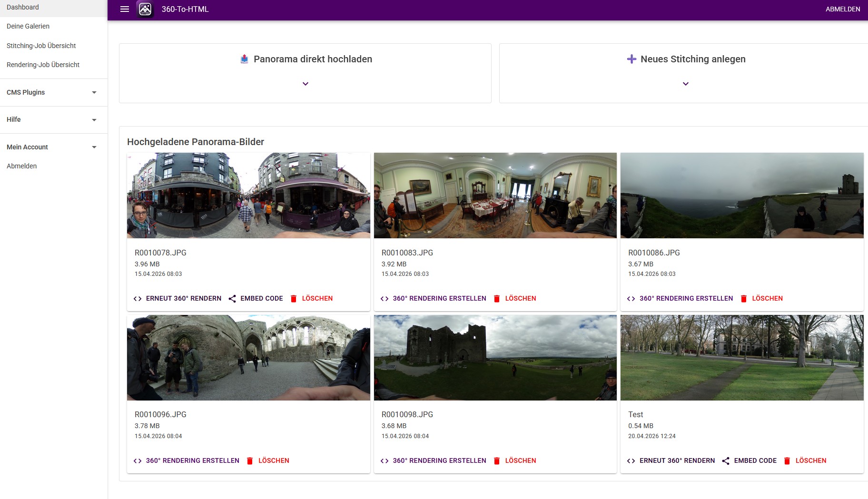868x499 pixels.
Task: Expand the CMS Plugins dropdown arrow
Action: pyautogui.click(x=94, y=92)
